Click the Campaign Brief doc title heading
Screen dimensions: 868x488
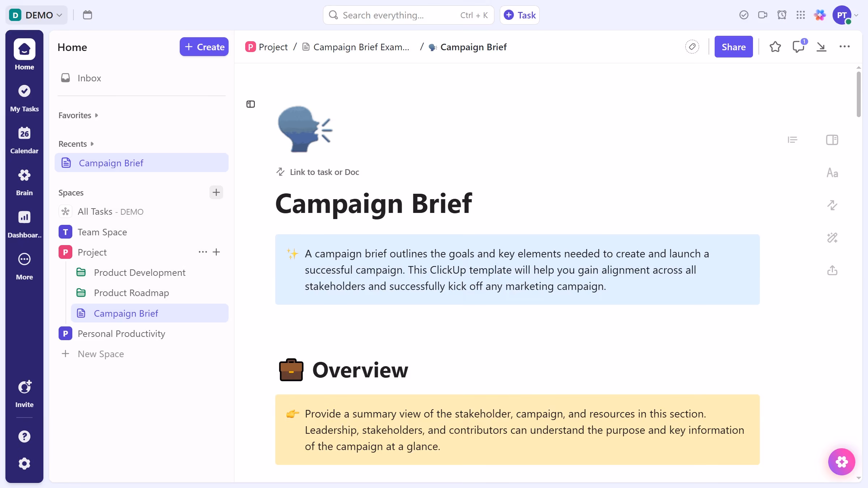coord(374,204)
